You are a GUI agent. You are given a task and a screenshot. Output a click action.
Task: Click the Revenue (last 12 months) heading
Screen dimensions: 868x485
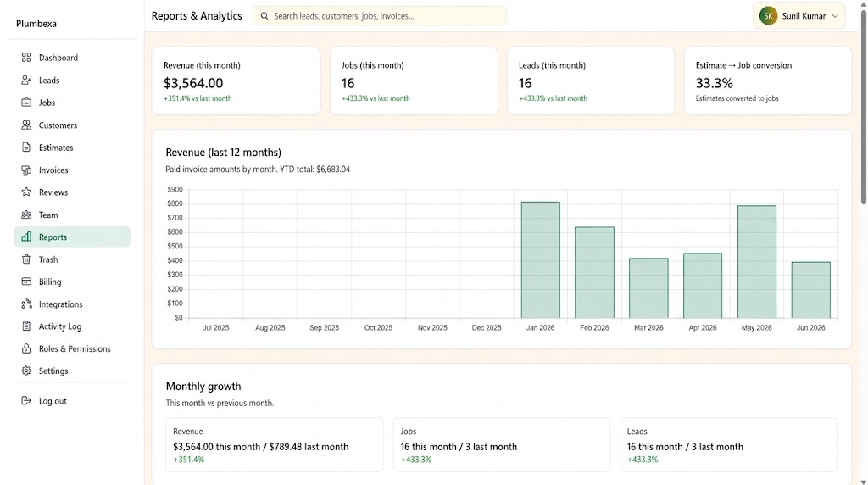(x=223, y=153)
